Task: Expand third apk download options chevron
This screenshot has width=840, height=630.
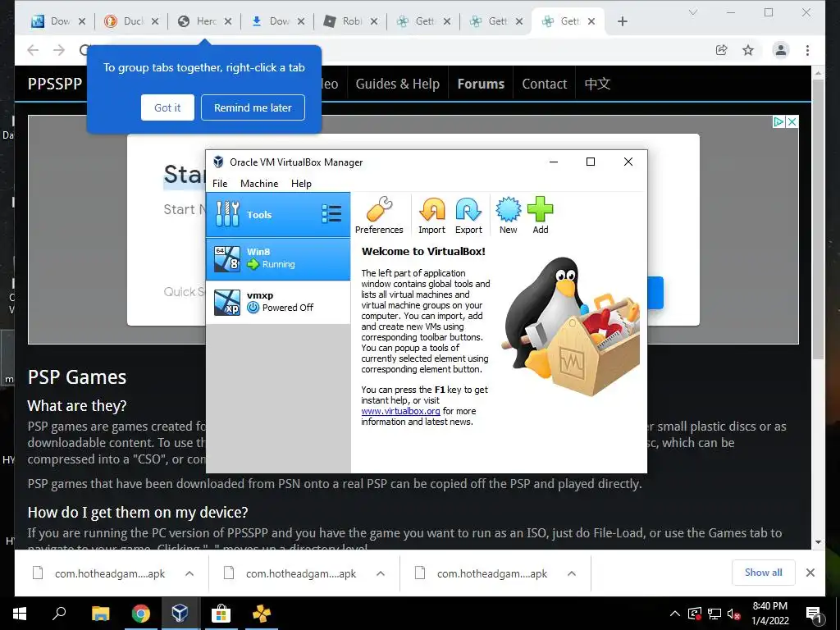Action: pyautogui.click(x=572, y=573)
